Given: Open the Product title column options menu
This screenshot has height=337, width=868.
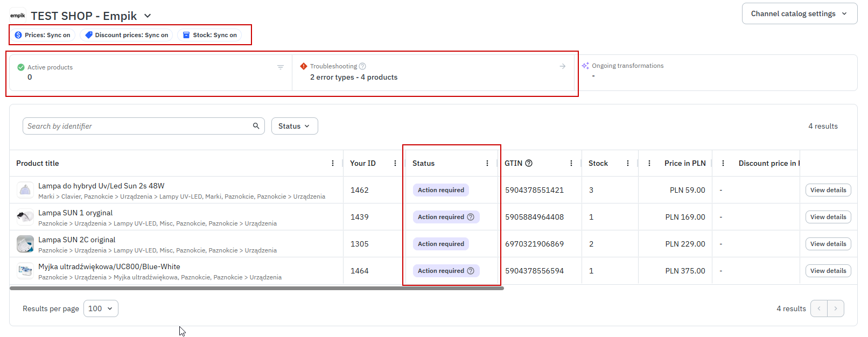Looking at the screenshot, I should tap(333, 163).
